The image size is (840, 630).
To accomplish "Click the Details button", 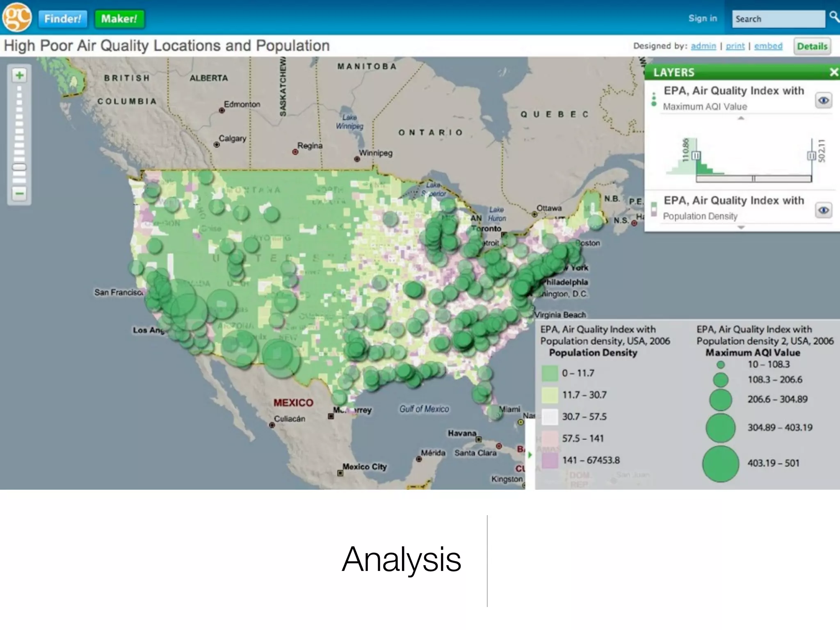I will coord(812,46).
